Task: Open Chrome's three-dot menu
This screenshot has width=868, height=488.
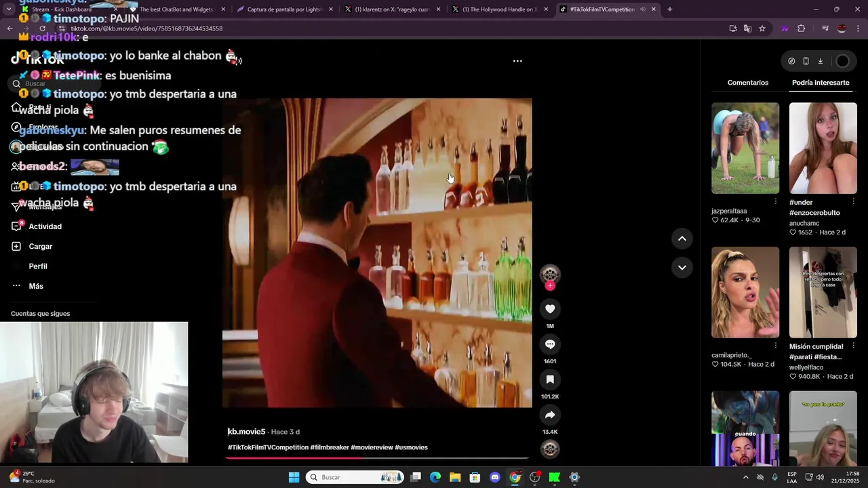Action: [858, 28]
